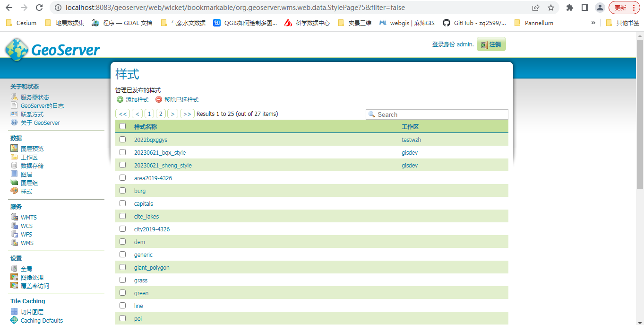Check the dem style checkbox
644x325 pixels.
coord(123,242)
